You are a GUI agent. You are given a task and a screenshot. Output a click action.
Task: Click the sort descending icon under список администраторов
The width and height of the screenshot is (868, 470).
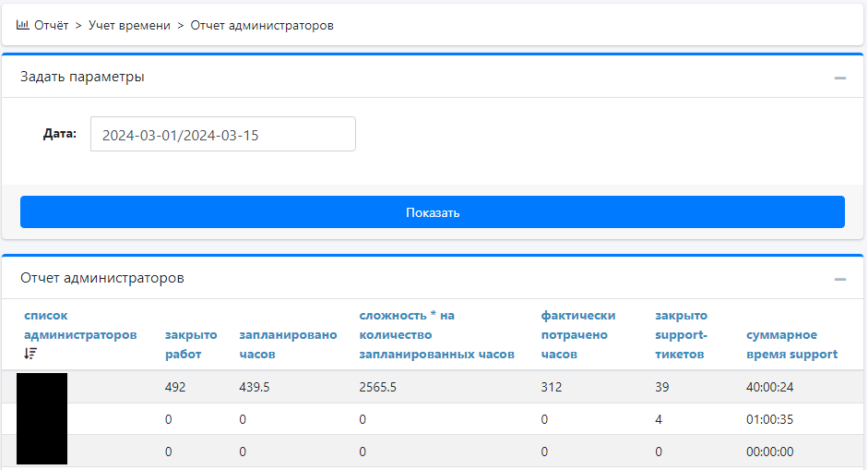pyautogui.click(x=30, y=353)
